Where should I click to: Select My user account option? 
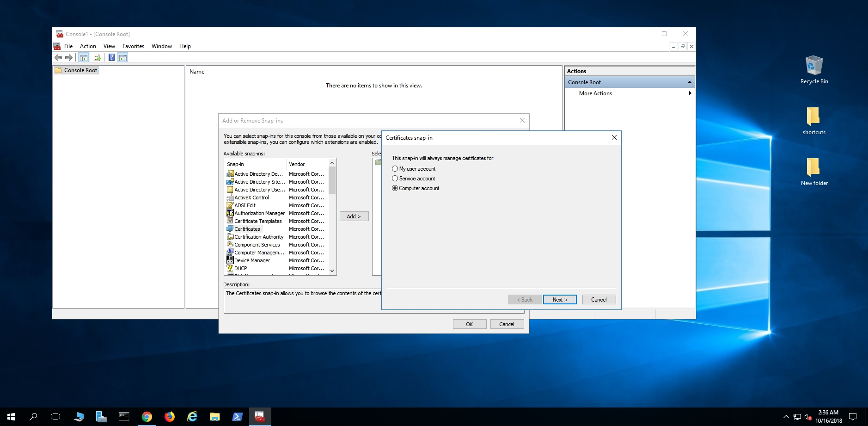point(414,169)
